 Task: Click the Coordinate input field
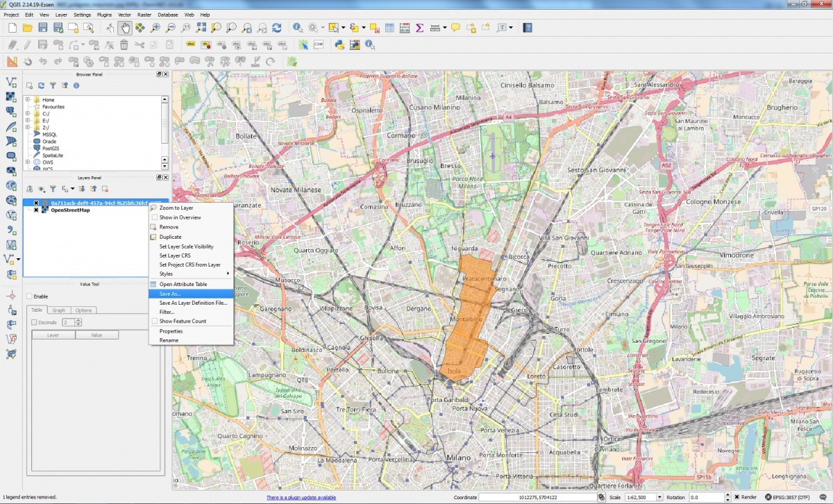(537, 497)
